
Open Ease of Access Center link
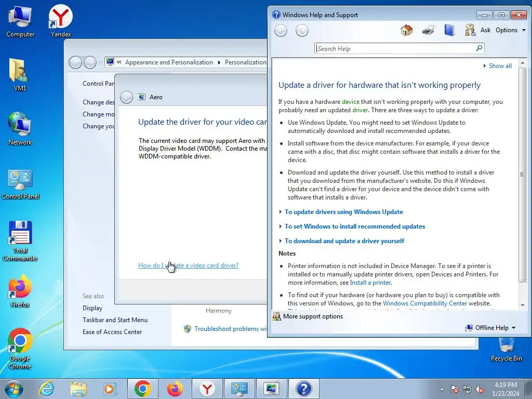[x=112, y=332]
